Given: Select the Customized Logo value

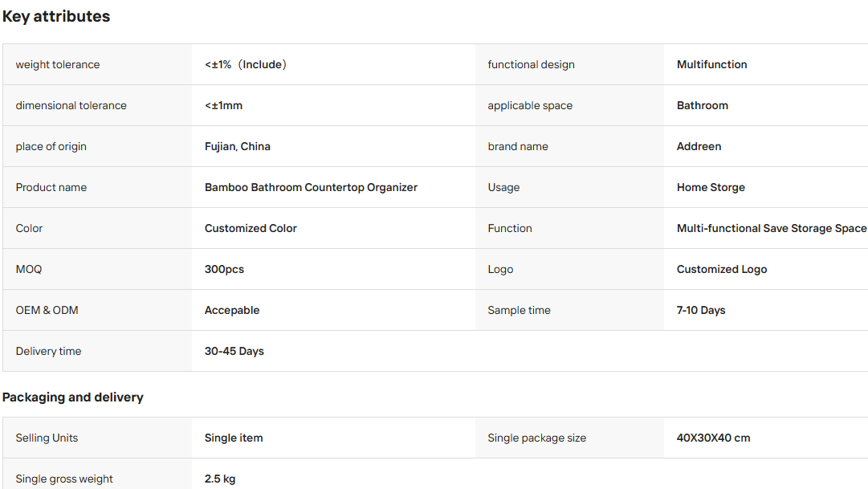Looking at the screenshot, I should pyautogui.click(x=721, y=269).
